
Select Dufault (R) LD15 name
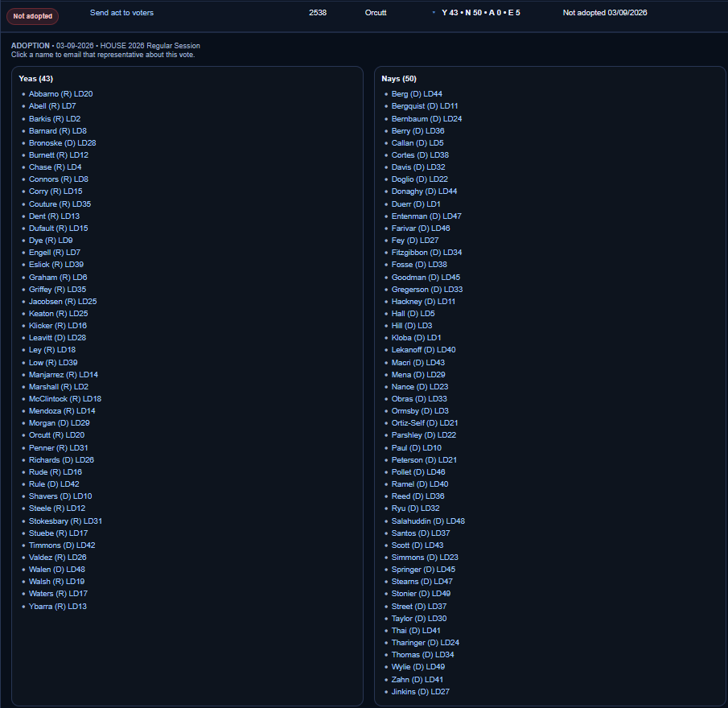[x=59, y=228]
